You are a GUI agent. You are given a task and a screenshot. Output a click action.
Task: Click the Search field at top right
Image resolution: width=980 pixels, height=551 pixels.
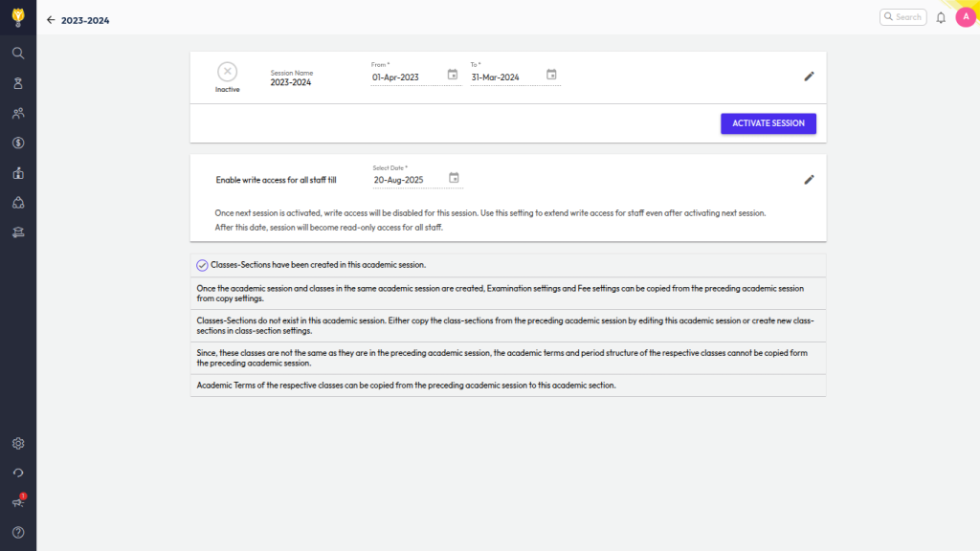point(902,17)
